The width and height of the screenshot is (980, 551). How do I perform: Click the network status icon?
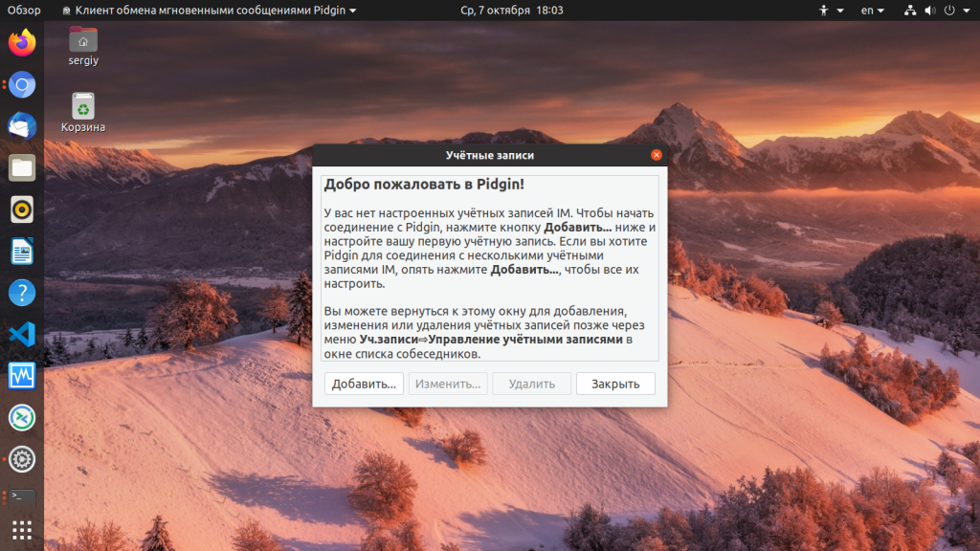[910, 10]
